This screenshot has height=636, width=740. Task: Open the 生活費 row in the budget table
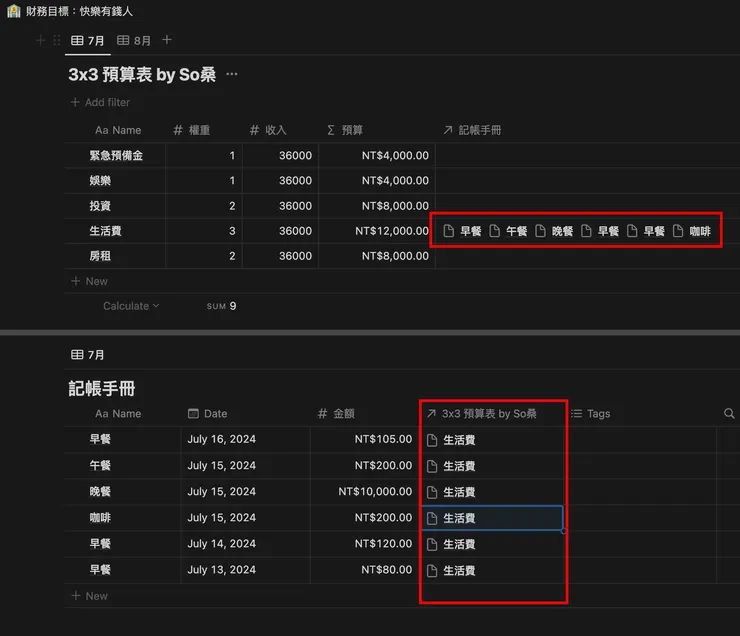[x=105, y=231]
